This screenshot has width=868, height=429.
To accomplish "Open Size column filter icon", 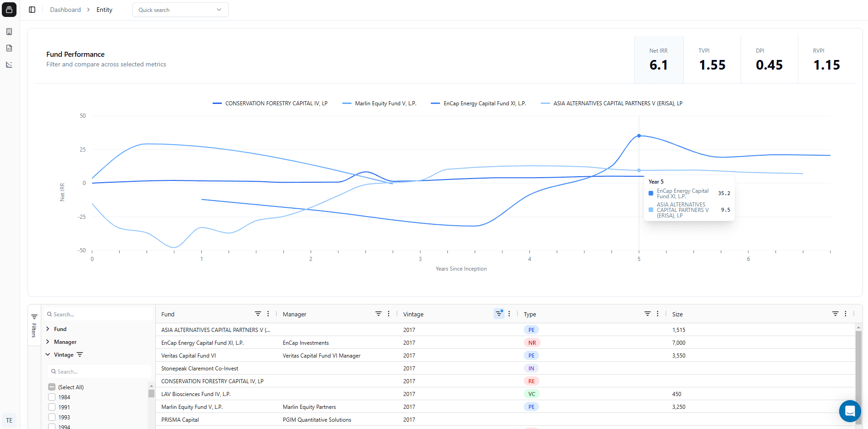I will (835, 314).
